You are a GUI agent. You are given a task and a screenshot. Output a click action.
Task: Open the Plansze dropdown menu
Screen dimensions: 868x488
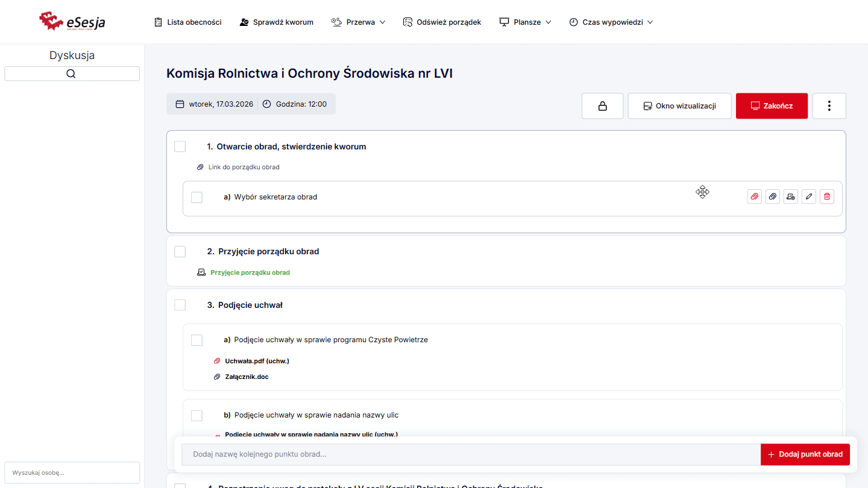[526, 22]
